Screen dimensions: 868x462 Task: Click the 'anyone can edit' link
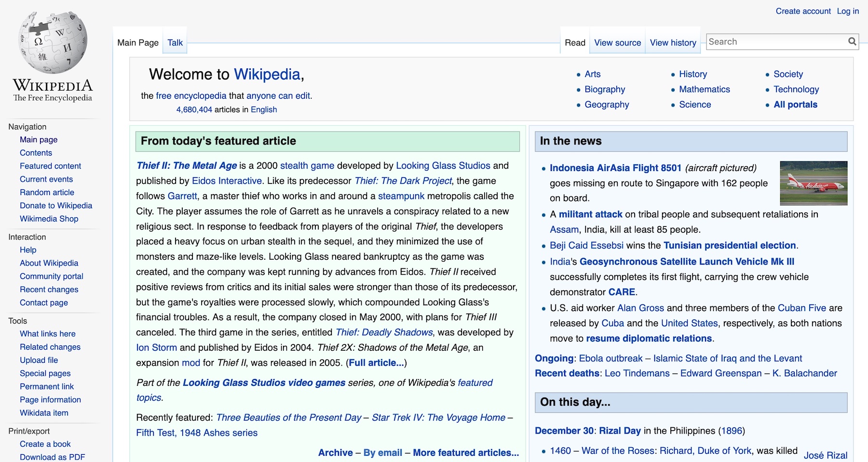click(x=278, y=96)
